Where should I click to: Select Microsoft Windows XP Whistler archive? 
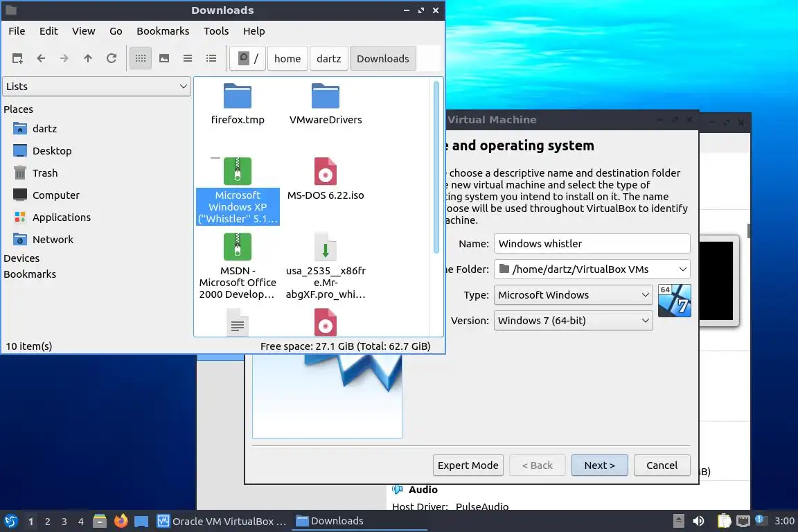tap(238, 191)
